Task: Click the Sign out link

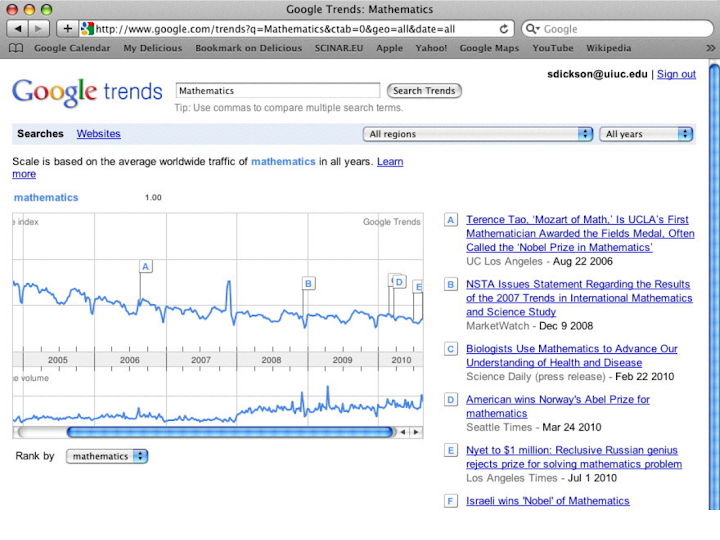Action: pyautogui.click(x=676, y=74)
